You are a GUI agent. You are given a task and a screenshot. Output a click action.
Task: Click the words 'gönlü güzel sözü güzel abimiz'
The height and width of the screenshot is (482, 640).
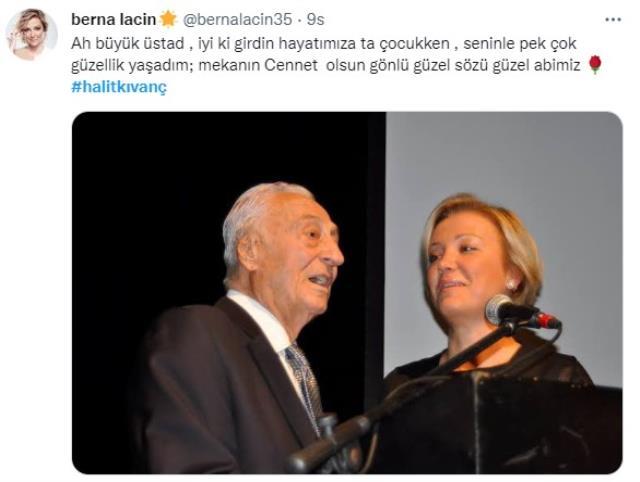(x=475, y=65)
